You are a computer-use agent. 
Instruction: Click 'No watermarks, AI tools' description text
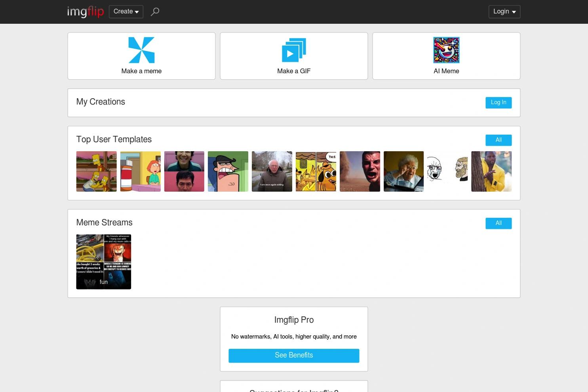pyautogui.click(x=294, y=337)
